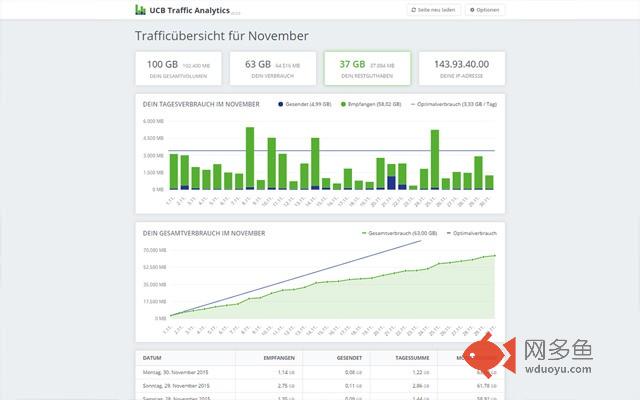640x400 pixels.
Task: Click the '3.000 MB' axis label in daily chart
Action: tap(153, 156)
